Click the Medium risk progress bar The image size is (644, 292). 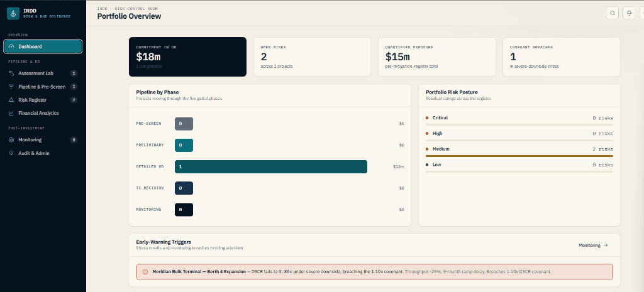pyautogui.click(x=519, y=156)
